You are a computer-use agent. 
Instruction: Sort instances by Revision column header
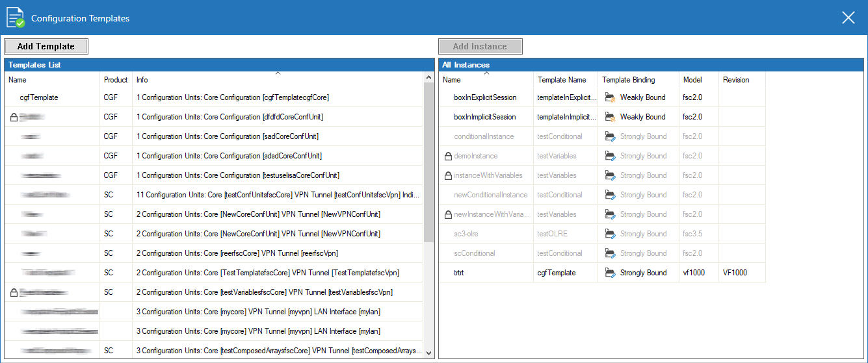click(742, 80)
